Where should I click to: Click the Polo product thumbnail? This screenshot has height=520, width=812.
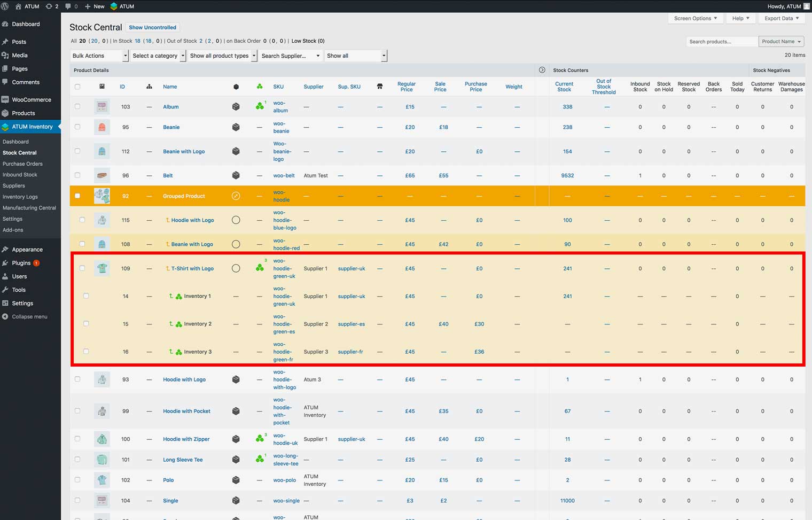tap(102, 480)
